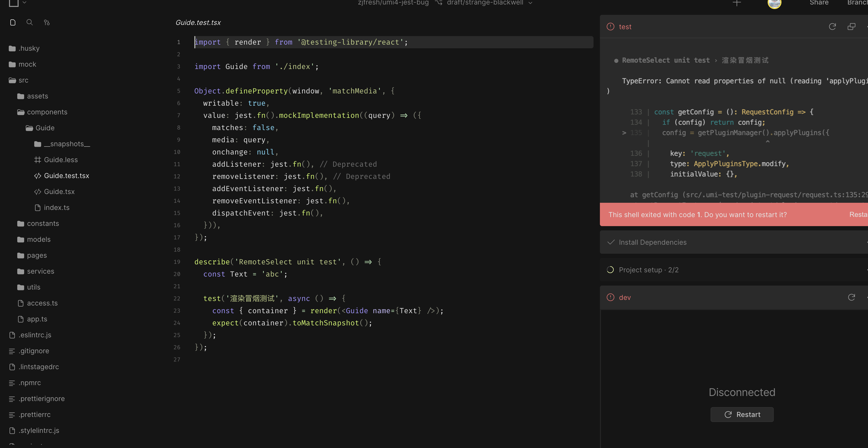868x448 pixels.
Task: Open Guide.tsx via its code file icon
Action: pyautogui.click(x=38, y=191)
